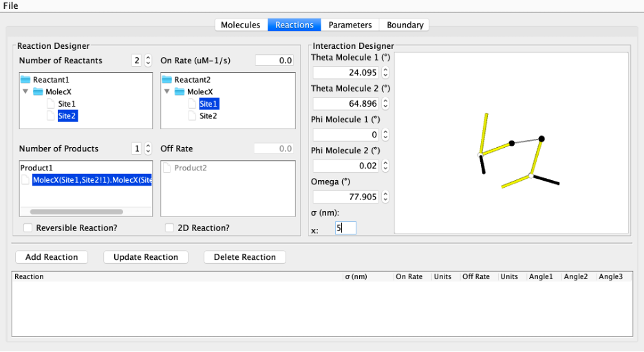The height and width of the screenshot is (352, 644).
Task: Focus the On Rate input field
Action: point(275,60)
